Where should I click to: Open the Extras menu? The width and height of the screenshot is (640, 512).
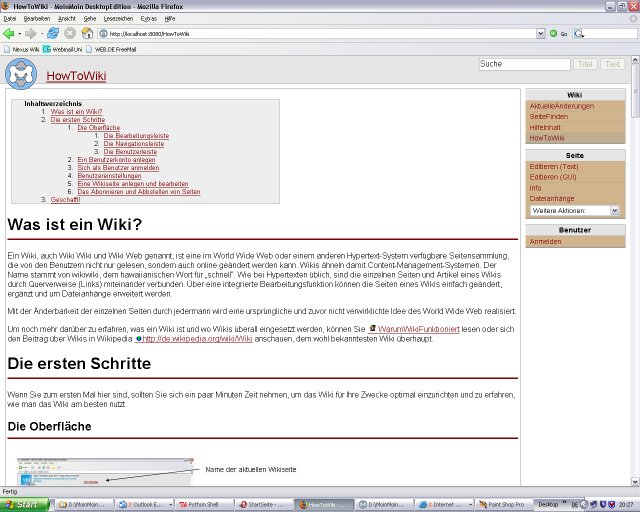point(148,18)
